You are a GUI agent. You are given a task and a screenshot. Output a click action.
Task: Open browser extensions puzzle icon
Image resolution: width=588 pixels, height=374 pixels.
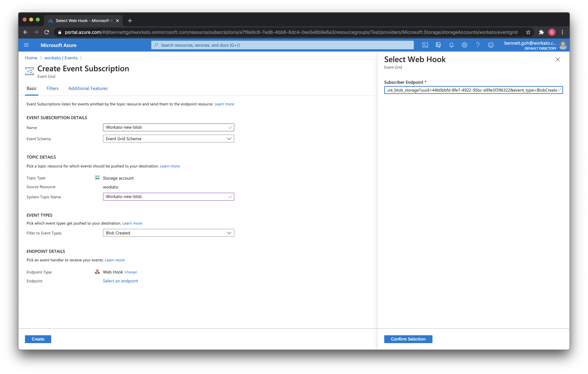541,32
